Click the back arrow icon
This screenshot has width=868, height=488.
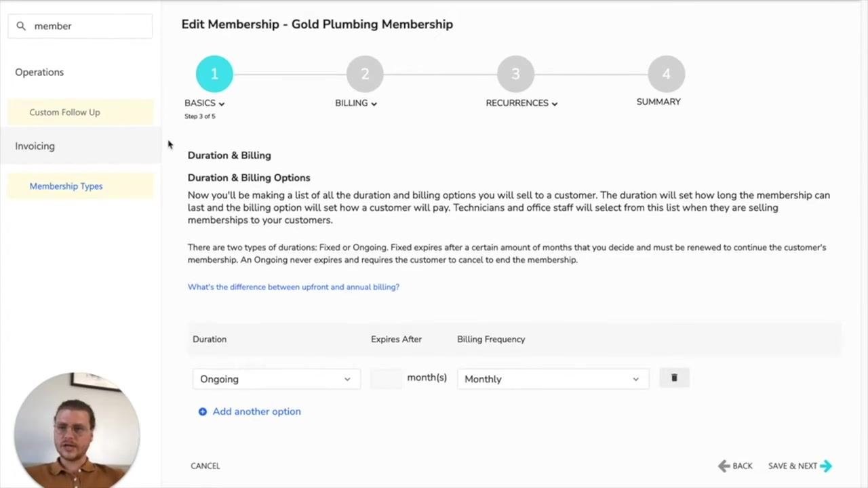[x=724, y=466]
